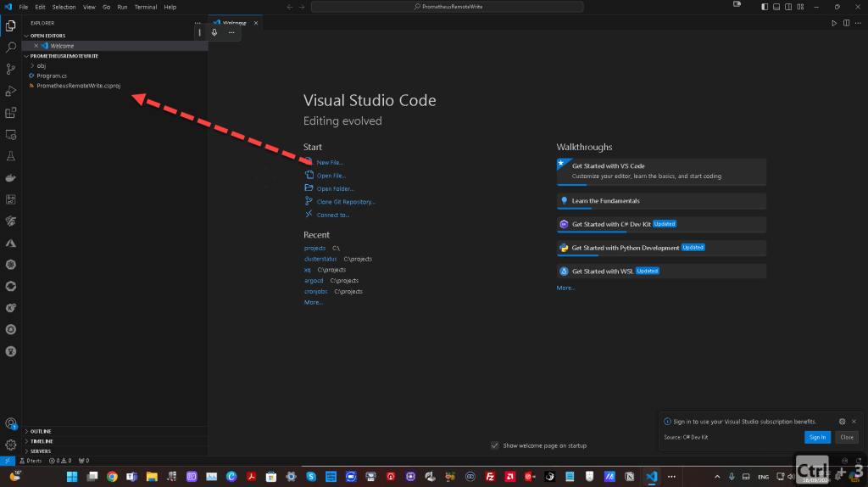
Task: Click the Connect to link
Action: click(x=332, y=215)
